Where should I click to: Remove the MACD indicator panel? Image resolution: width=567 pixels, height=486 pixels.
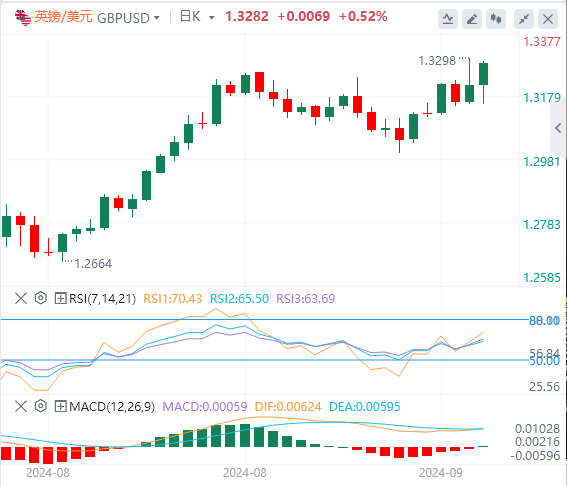coord(21,406)
